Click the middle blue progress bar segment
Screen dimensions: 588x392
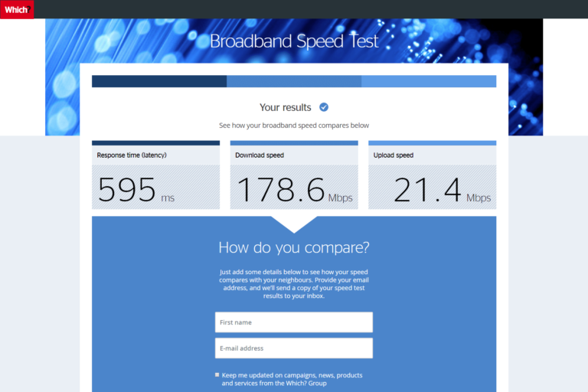[x=294, y=82]
